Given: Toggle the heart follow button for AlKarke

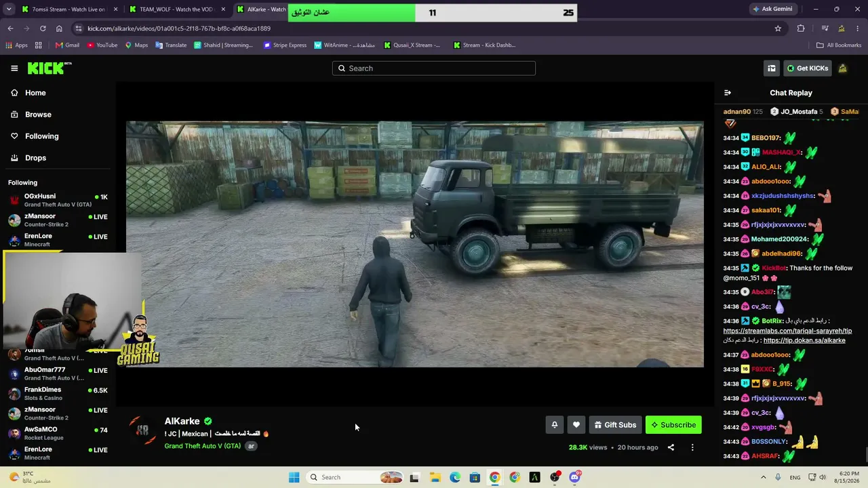Looking at the screenshot, I should pos(576,425).
